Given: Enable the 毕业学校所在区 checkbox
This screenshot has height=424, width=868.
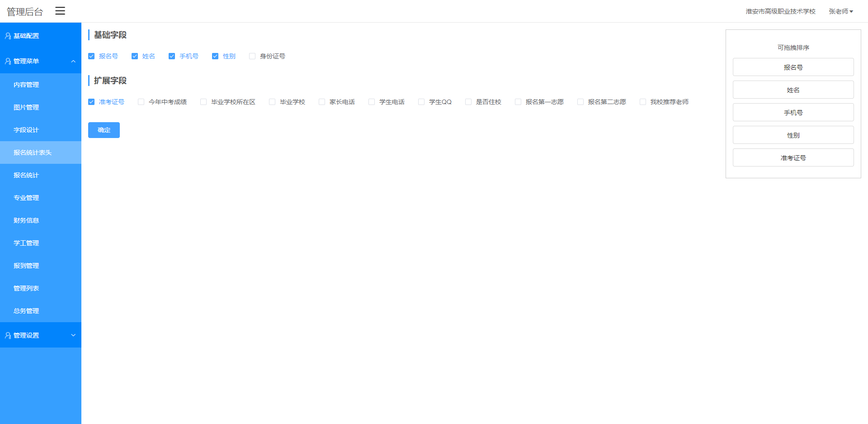Looking at the screenshot, I should pos(203,102).
